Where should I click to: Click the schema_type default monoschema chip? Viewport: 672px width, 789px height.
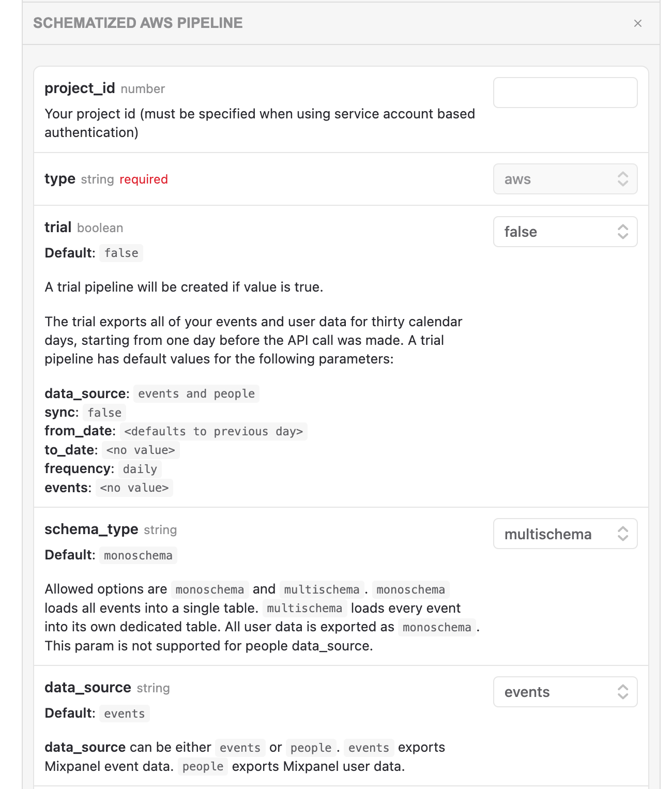coord(138,556)
